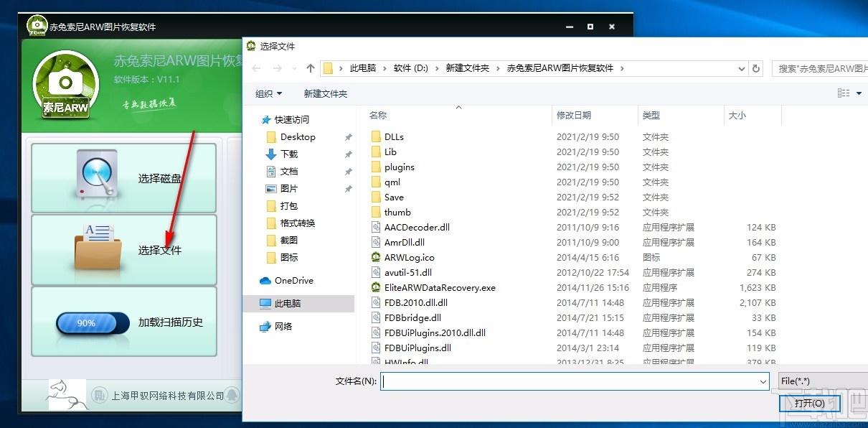Open 截图 folder in sidebar
Viewport: 868px width, 428px height.
tap(289, 240)
